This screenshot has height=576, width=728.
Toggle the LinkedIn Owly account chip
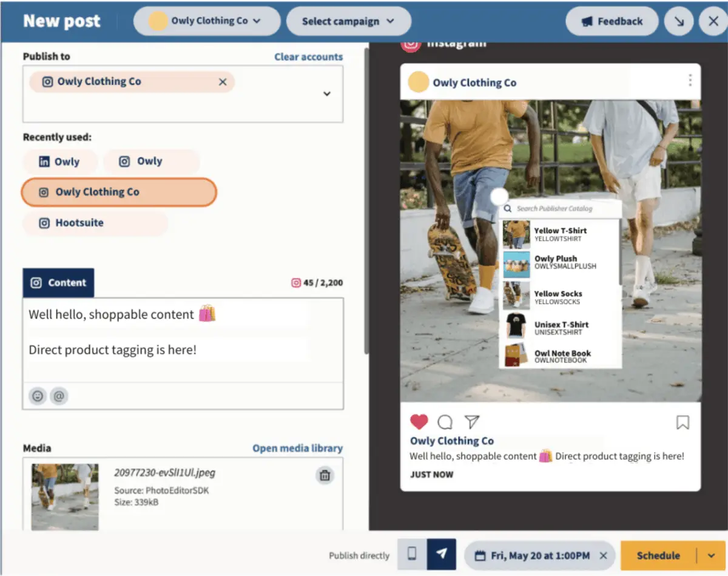tap(60, 161)
